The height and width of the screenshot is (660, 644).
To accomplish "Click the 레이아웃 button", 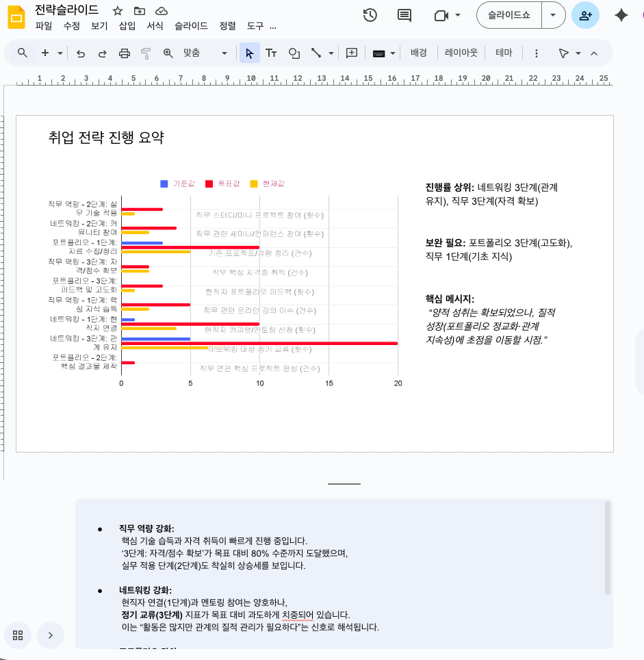I will [x=461, y=53].
